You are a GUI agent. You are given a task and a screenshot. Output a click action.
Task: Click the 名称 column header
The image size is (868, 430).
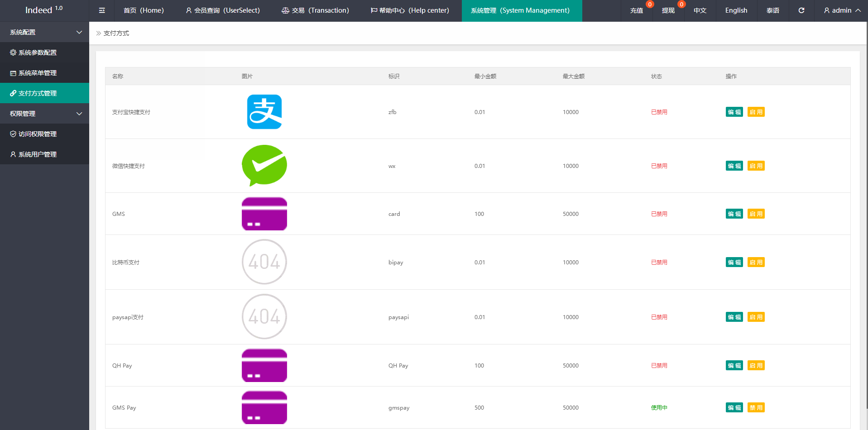(118, 76)
